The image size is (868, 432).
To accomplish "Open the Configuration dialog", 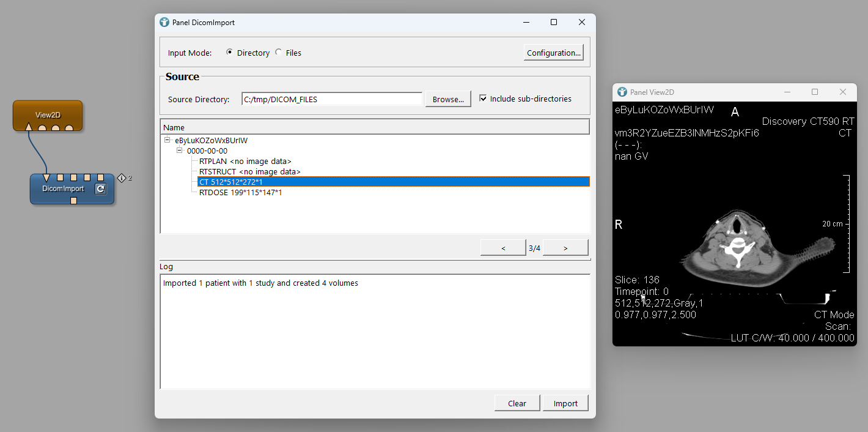I will [x=553, y=53].
